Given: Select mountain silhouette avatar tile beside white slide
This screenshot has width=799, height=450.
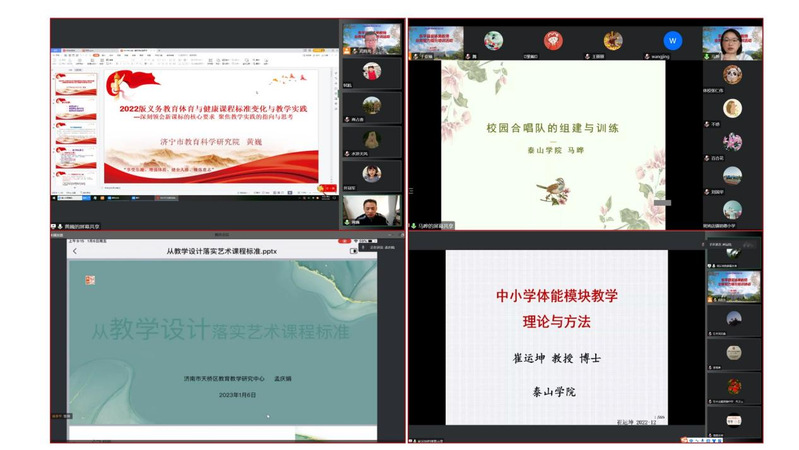Looking at the screenshot, I should 734,321.
